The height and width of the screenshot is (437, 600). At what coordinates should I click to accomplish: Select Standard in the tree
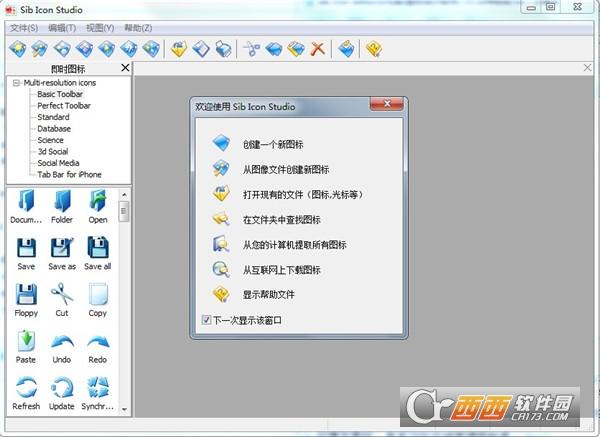pos(53,117)
